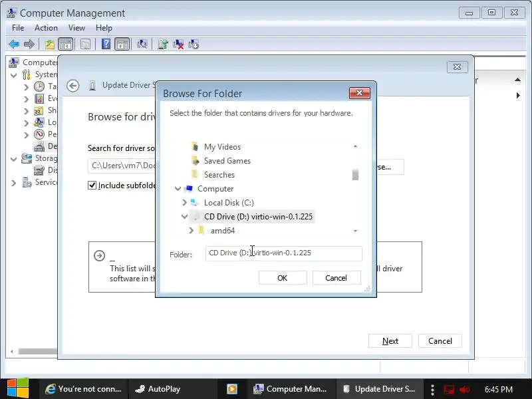This screenshot has height=399, width=532.
Task: Toggle the Include subfolders checkbox
Action: (x=92, y=186)
